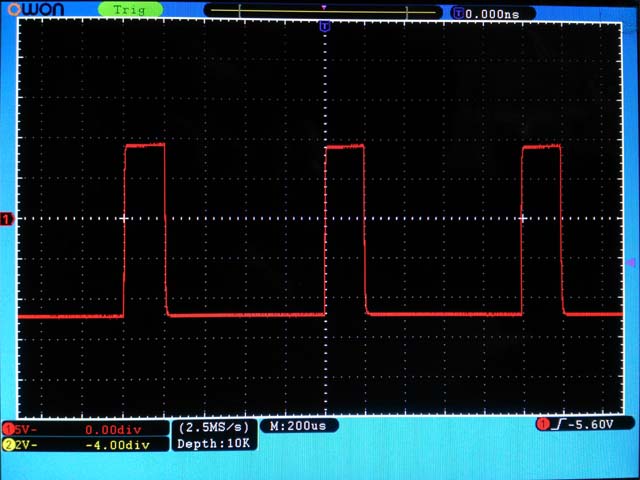Click the red channel 1 badge beside 5V
Viewport: 640px width, 480px height.
pos(8,430)
